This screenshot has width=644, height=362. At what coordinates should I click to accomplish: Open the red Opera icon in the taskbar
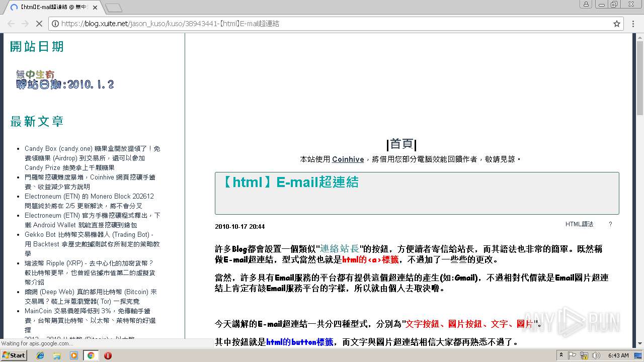point(108,355)
